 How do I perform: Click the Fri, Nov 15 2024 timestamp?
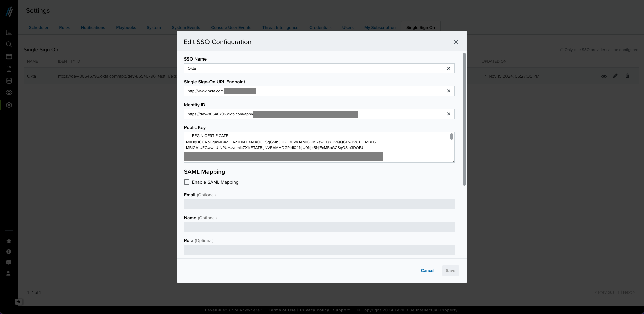point(510,76)
